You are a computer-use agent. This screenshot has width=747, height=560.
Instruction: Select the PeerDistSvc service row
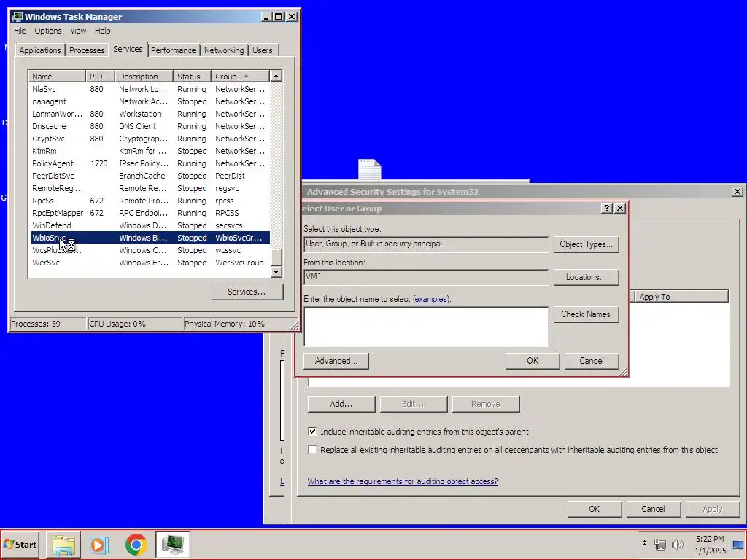(x=150, y=176)
